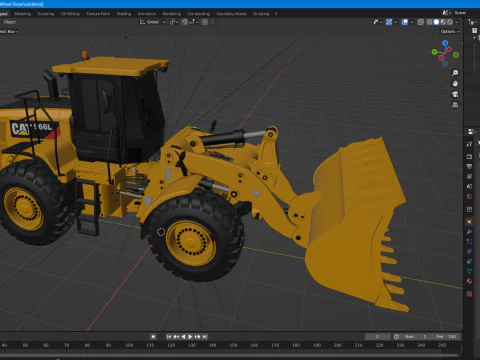The image size is (480, 360).
Task: Open the Scene properties tab
Action: coord(469,186)
